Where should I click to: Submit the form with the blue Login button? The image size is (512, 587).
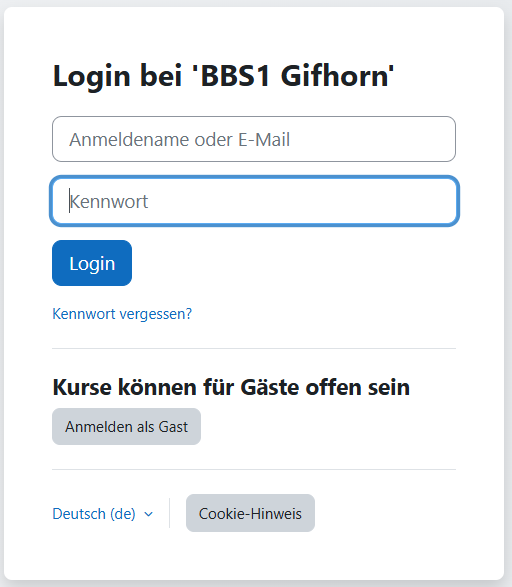click(x=92, y=263)
